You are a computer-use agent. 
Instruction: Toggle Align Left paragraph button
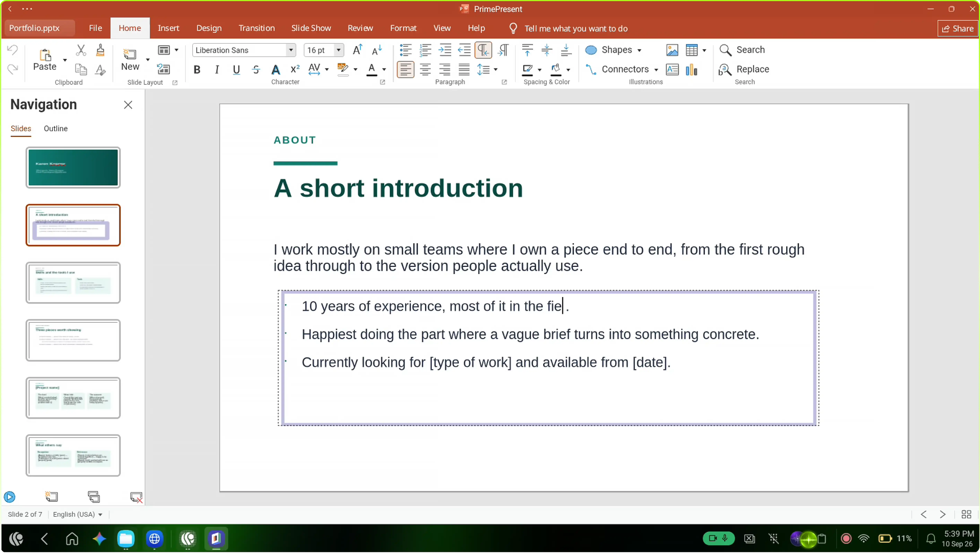click(405, 70)
